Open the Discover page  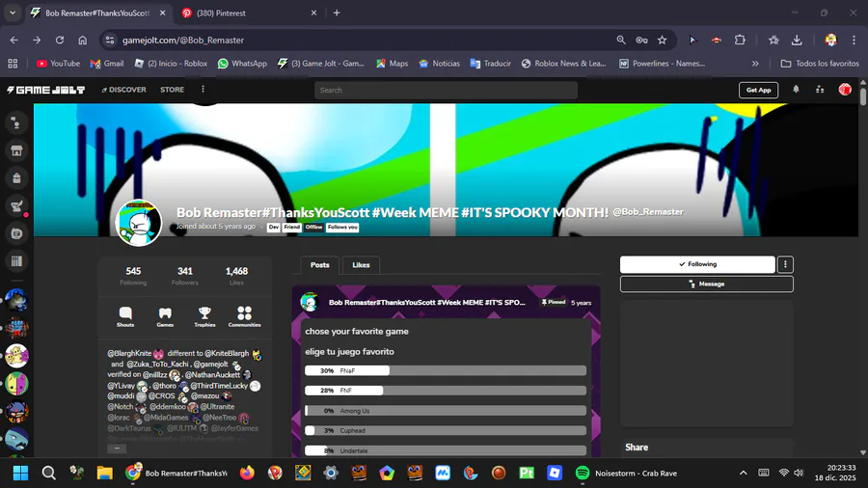tap(124, 90)
